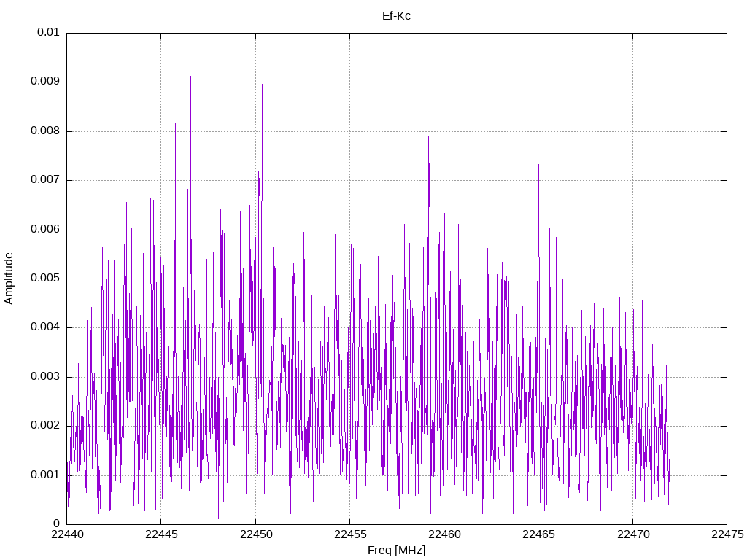This screenshot has height=560, width=747.
Task: Click the y-axis tick label 0.01
Action: pos(48,32)
